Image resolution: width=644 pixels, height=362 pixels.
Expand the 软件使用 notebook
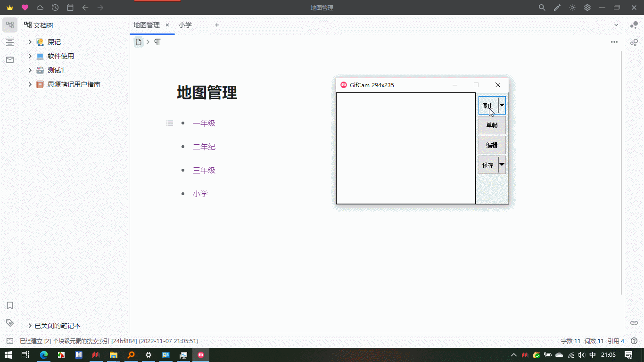pos(30,56)
